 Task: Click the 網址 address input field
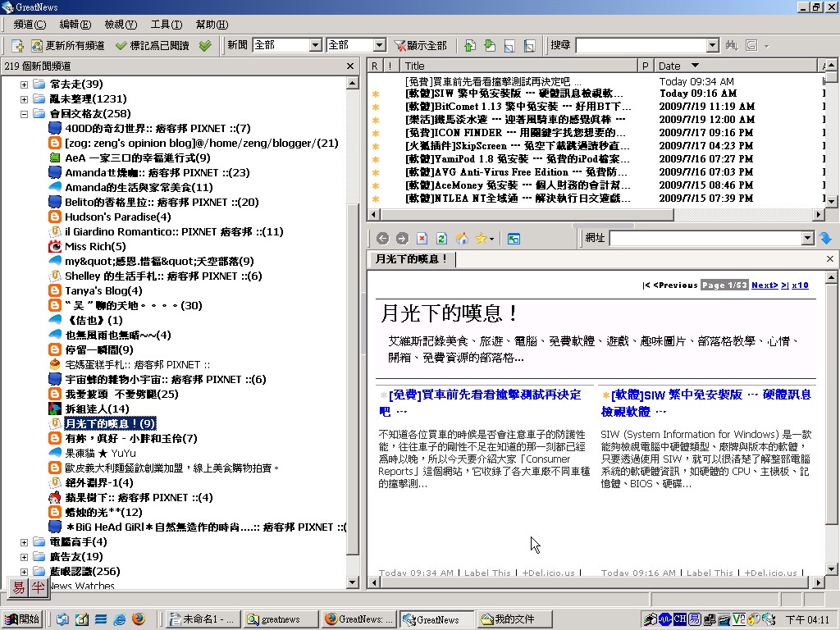[705, 239]
